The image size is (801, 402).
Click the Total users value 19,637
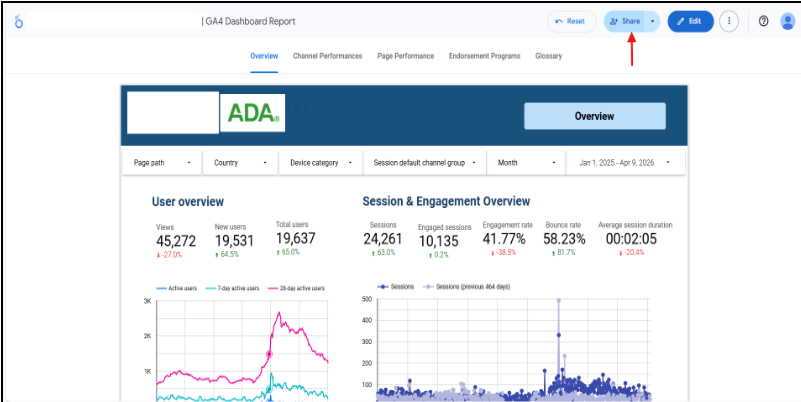pyautogui.click(x=296, y=238)
